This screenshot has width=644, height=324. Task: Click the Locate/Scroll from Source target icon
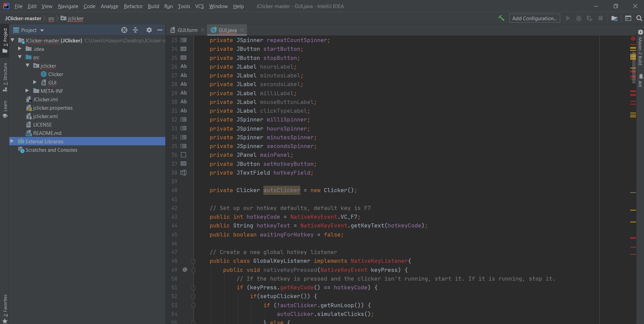[x=124, y=30]
